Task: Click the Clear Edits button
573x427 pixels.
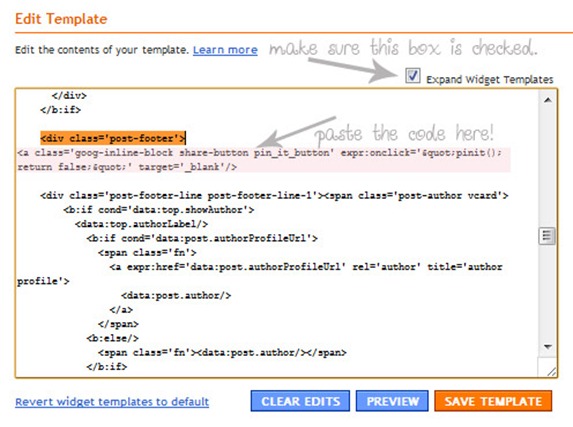Action: click(x=300, y=401)
